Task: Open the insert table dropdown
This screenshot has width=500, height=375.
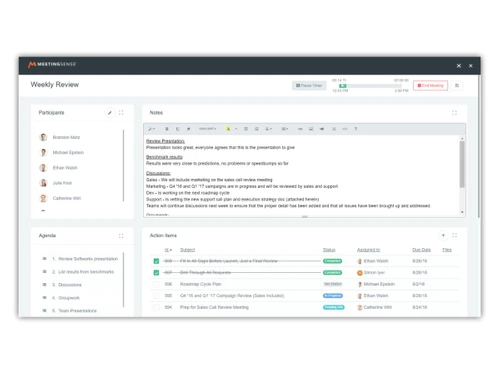Action: click(284, 129)
